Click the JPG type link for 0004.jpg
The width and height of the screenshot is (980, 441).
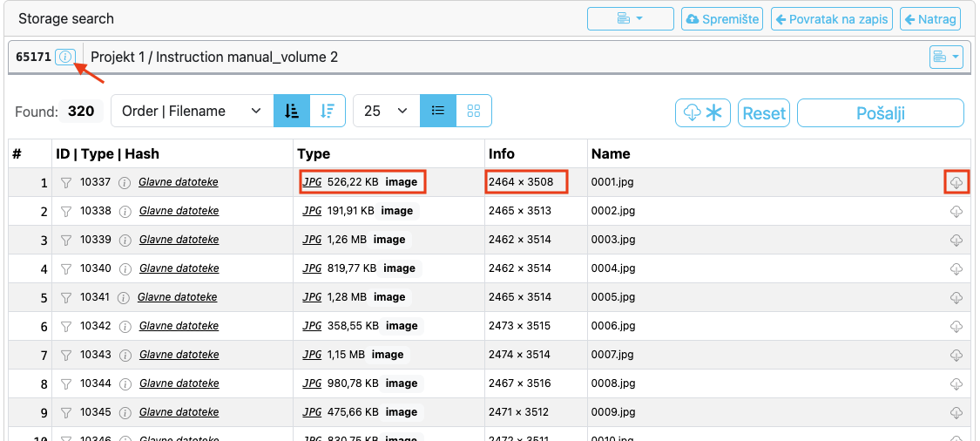(312, 268)
